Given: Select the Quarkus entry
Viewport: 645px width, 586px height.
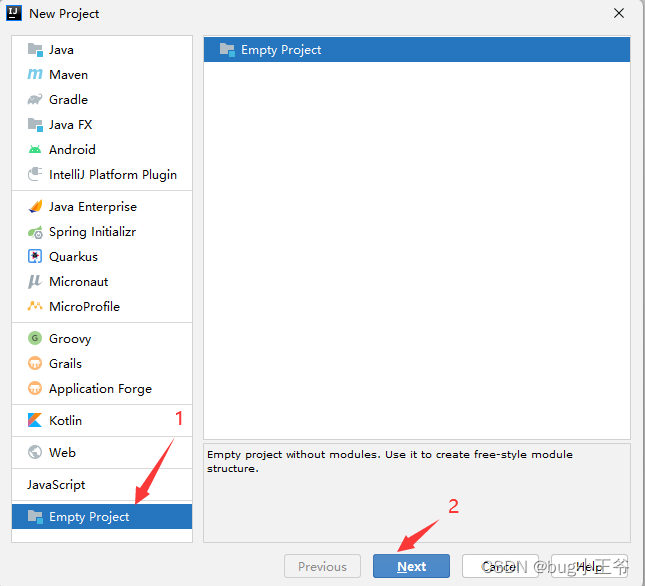Looking at the screenshot, I should [102, 257].
